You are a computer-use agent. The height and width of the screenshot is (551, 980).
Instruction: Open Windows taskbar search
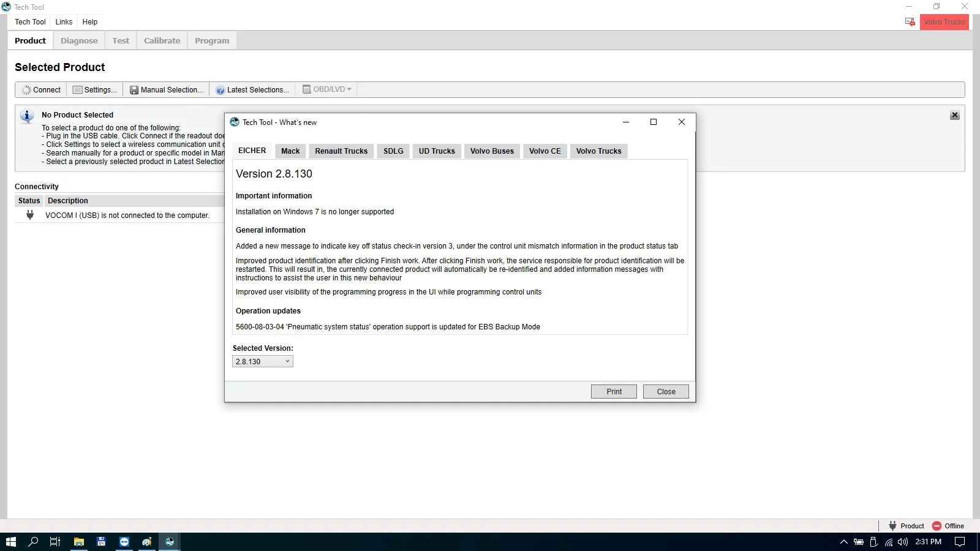click(33, 542)
